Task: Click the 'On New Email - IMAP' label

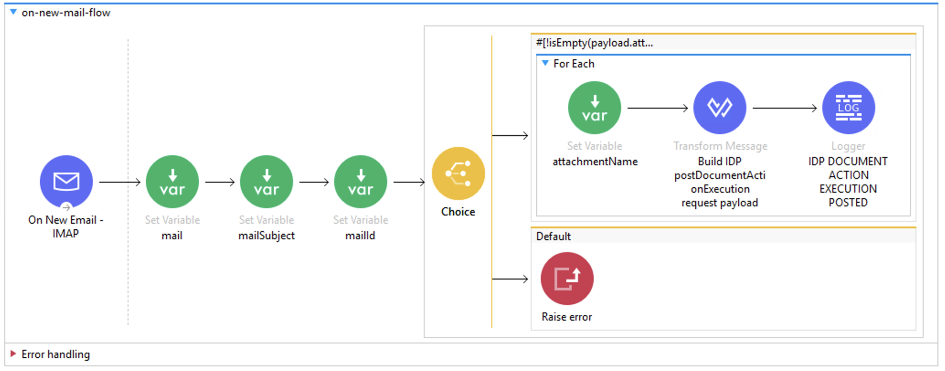Action: click(66, 228)
